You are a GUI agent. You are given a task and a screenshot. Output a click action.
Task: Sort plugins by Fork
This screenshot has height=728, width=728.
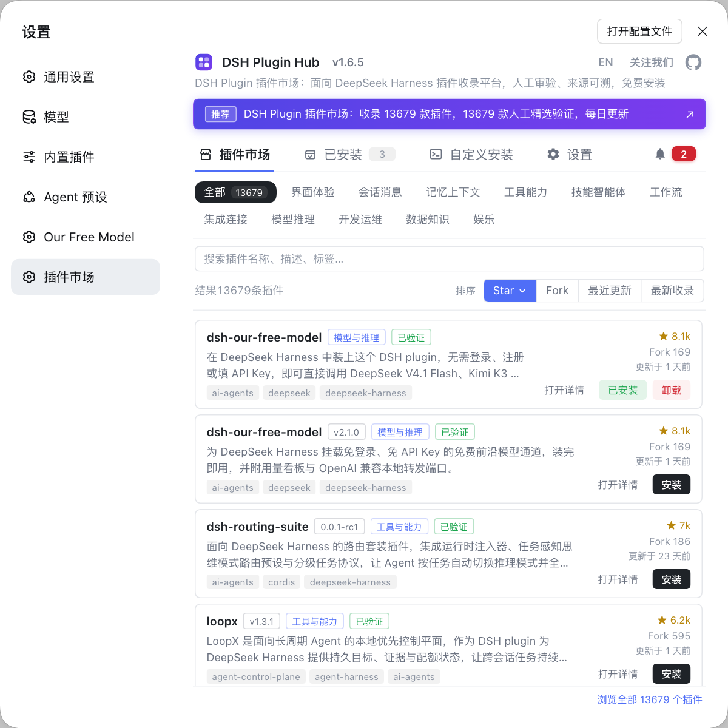pyautogui.click(x=557, y=291)
